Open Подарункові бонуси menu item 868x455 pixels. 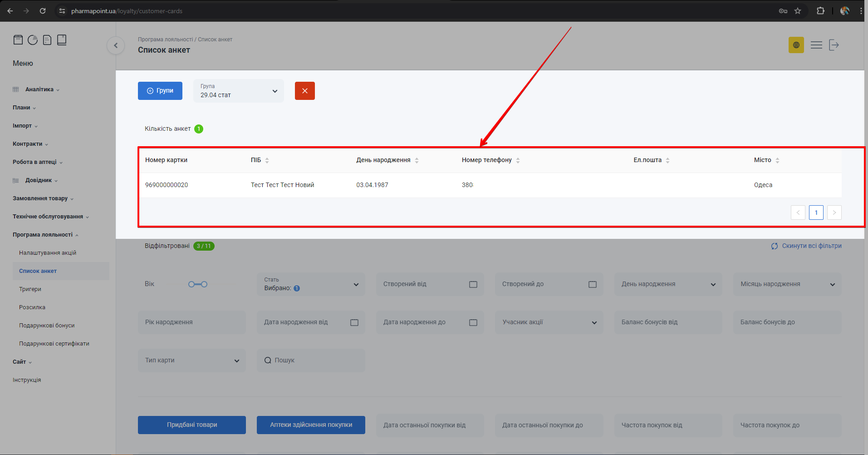coord(47,326)
